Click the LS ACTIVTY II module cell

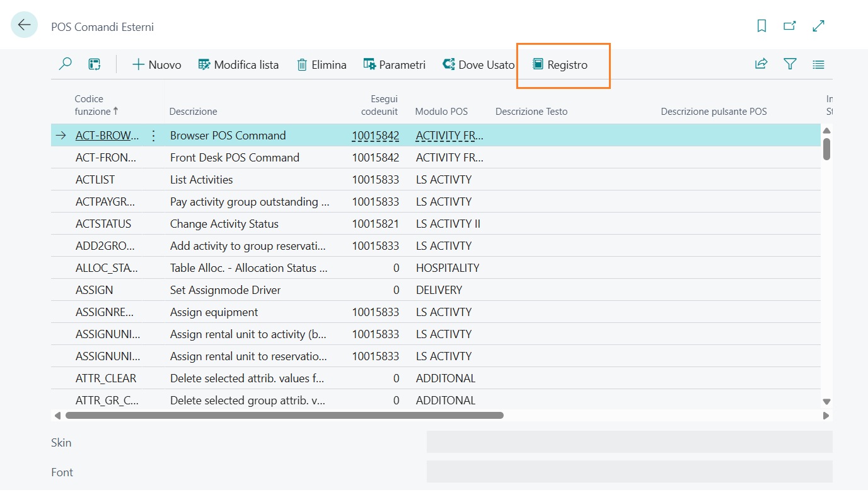pos(448,224)
